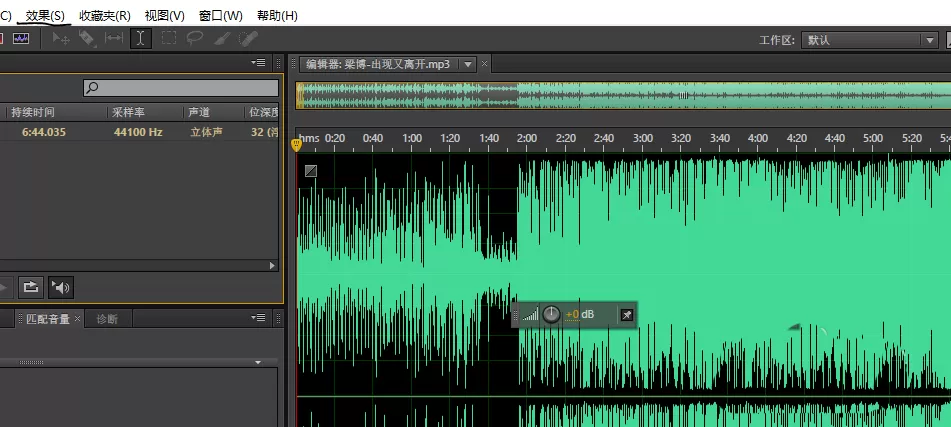Switch to the 诊断 tab
The width and height of the screenshot is (951, 427).
click(x=107, y=318)
